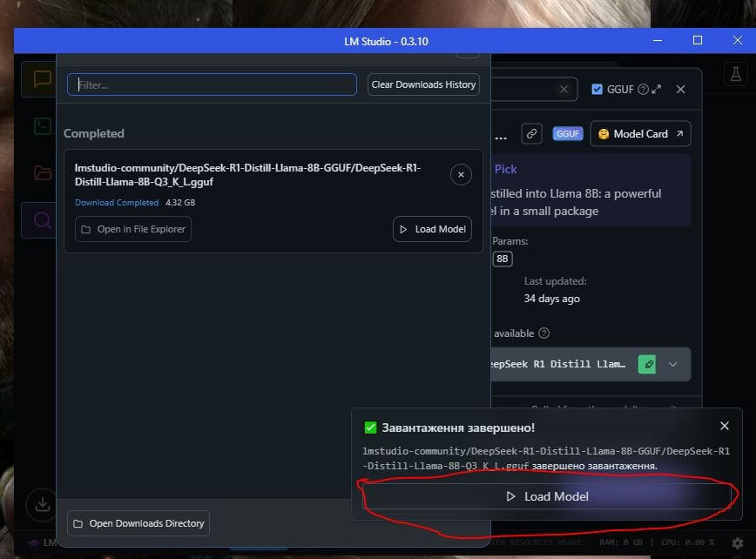Screen dimensions: 756x559
Task: Toggle the GGUF checkbox
Action: [597, 89]
